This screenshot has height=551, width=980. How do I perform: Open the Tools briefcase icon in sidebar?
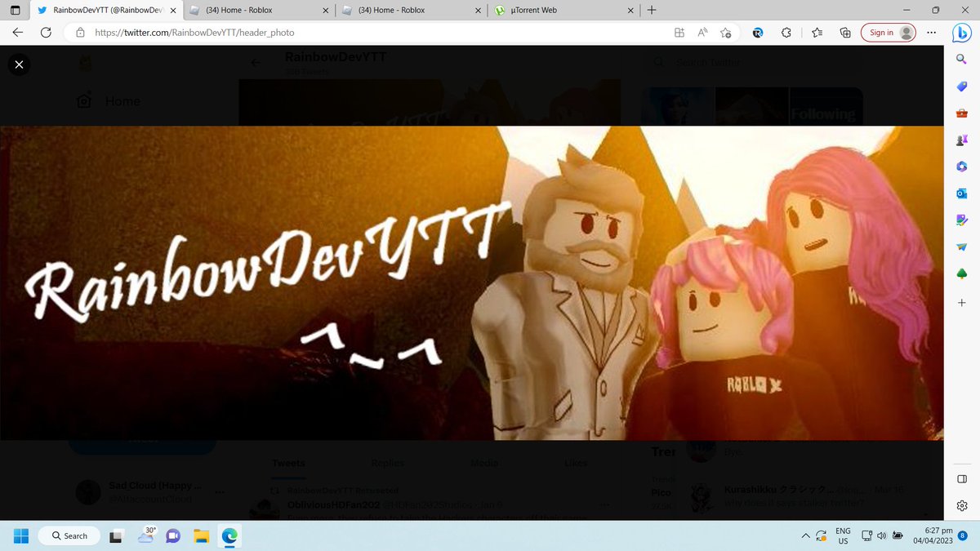[962, 113]
